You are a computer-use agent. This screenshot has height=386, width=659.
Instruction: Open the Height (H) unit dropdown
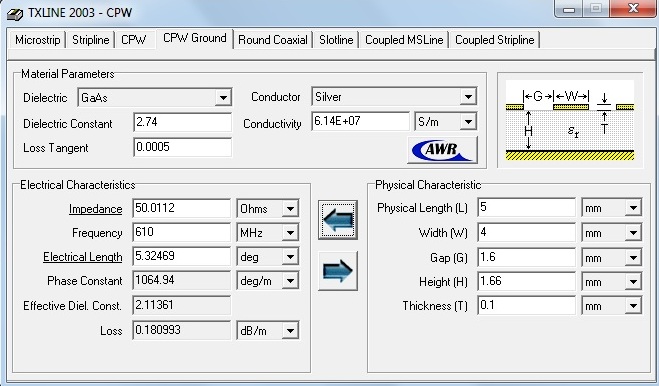point(633,282)
